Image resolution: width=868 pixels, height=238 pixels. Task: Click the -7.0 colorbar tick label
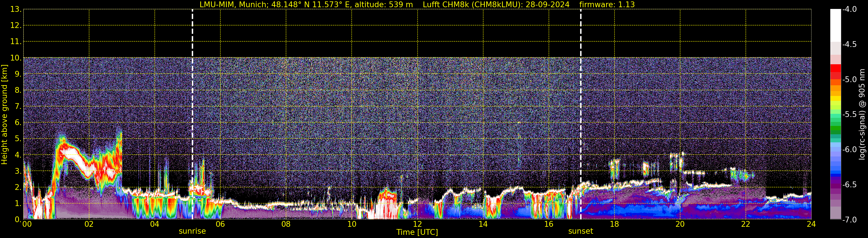coord(849,220)
